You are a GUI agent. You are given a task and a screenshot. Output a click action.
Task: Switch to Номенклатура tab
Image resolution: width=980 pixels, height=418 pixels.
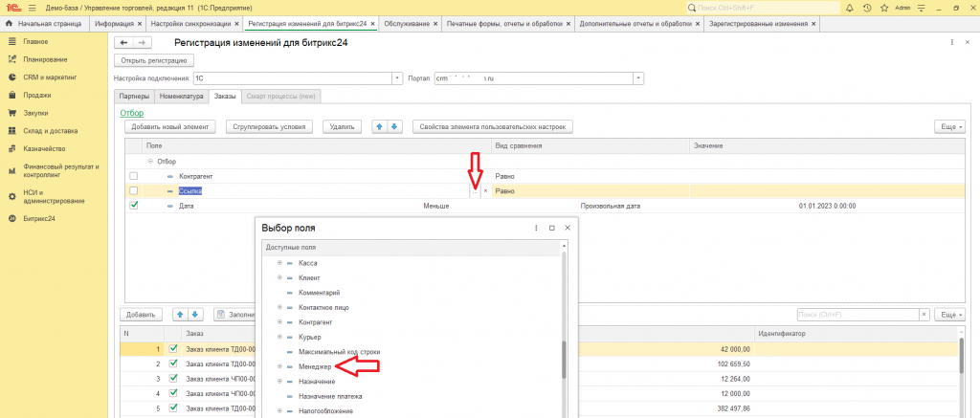(x=181, y=97)
